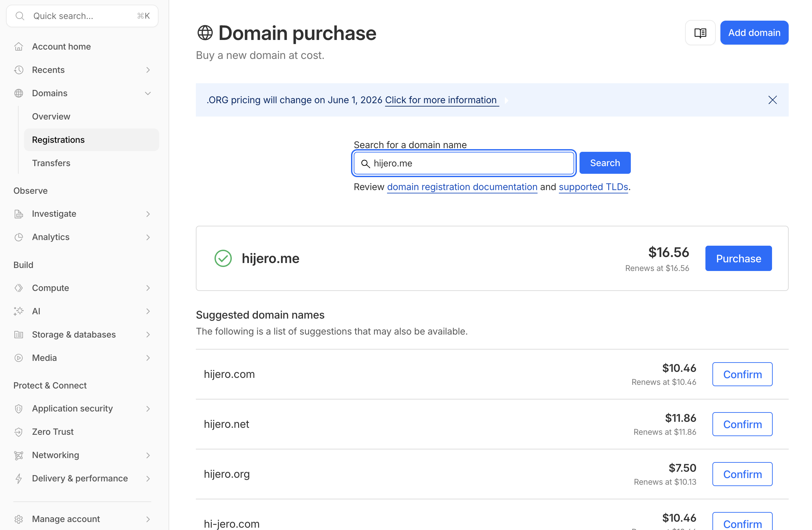Viewport: 812px width, 530px height.
Task: Open supported TLDs link
Action: [x=593, y=187]
